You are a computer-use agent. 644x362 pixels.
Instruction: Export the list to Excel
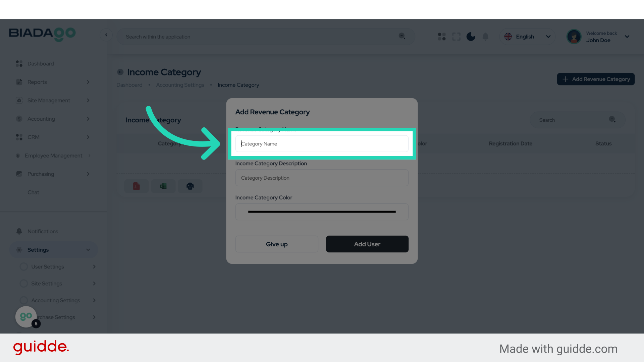point(163,186)
